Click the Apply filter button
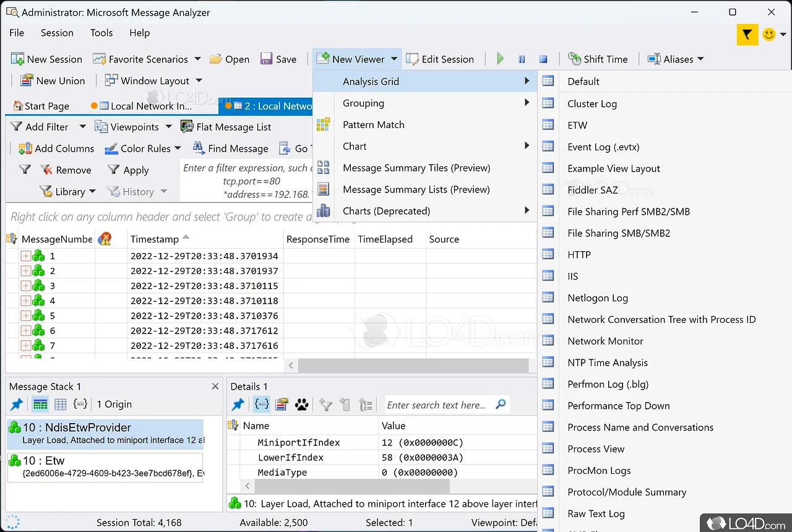 [129, 170]
